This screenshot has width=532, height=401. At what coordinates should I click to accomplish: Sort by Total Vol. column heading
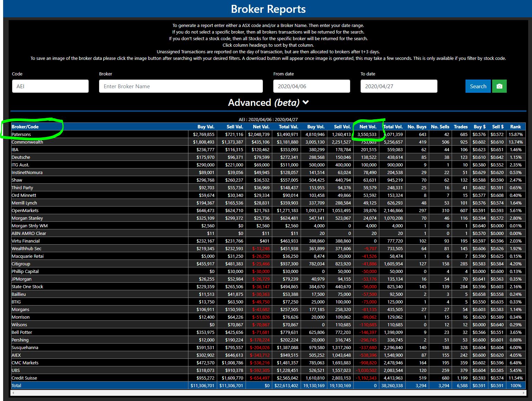(393, 127)
